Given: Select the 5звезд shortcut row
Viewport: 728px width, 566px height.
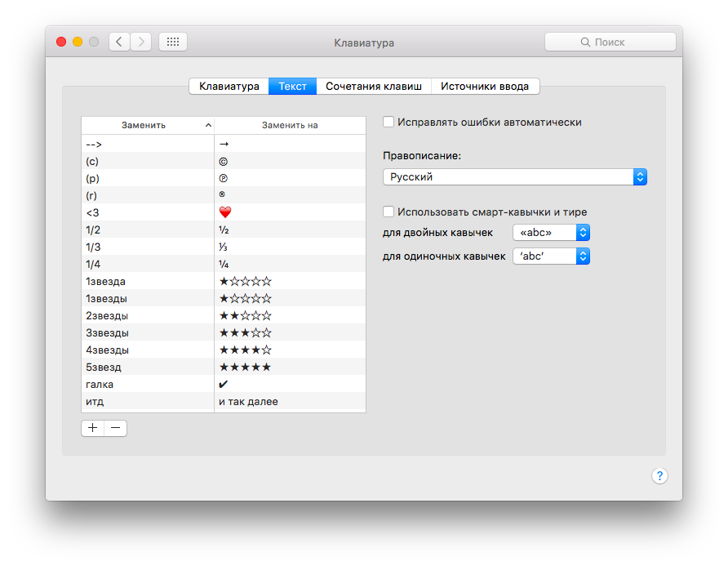Looking at the screenshot, I should [x=224, y=368].
